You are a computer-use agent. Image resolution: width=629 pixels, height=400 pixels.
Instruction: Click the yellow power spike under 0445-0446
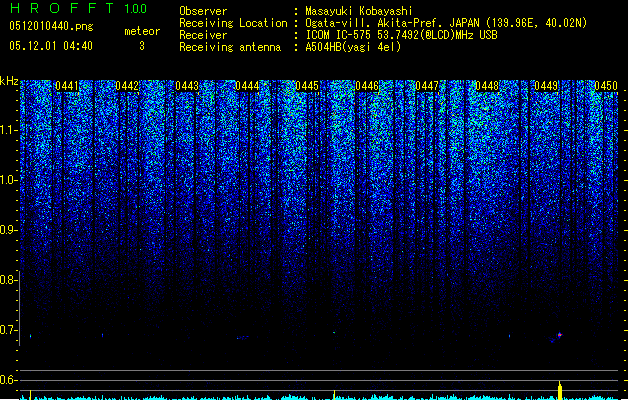335,395
